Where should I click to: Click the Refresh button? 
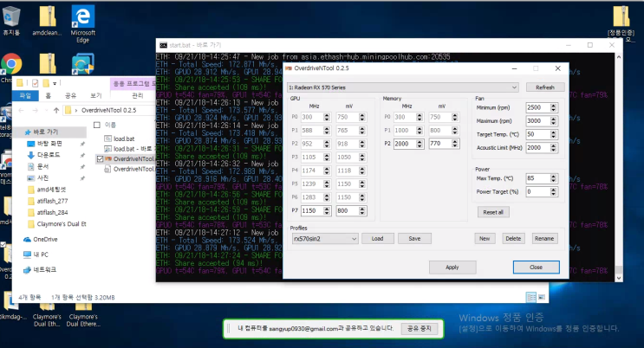click(x=545, y=87)
